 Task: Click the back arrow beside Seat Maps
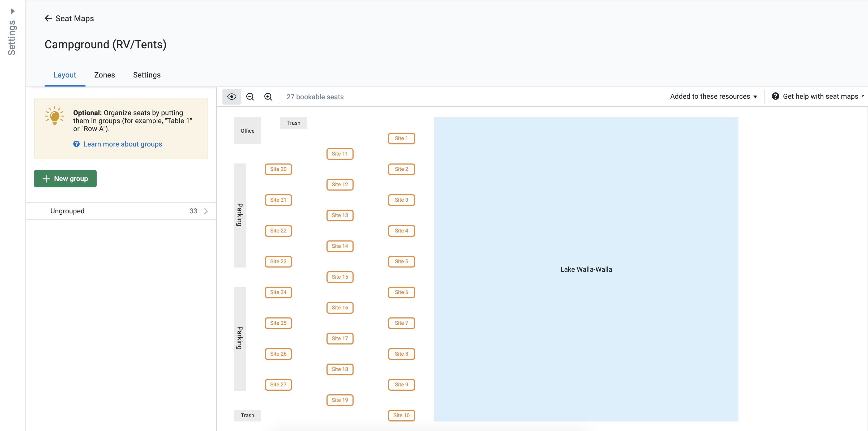click(x=48, y=19)
